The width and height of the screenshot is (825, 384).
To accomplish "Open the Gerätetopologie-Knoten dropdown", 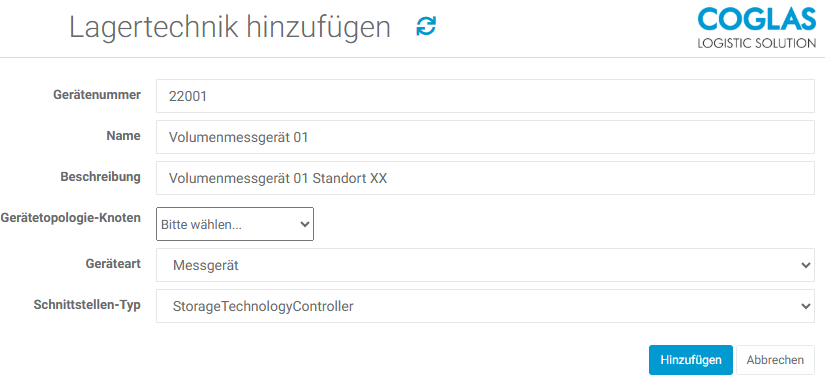I will click(235, 224).
